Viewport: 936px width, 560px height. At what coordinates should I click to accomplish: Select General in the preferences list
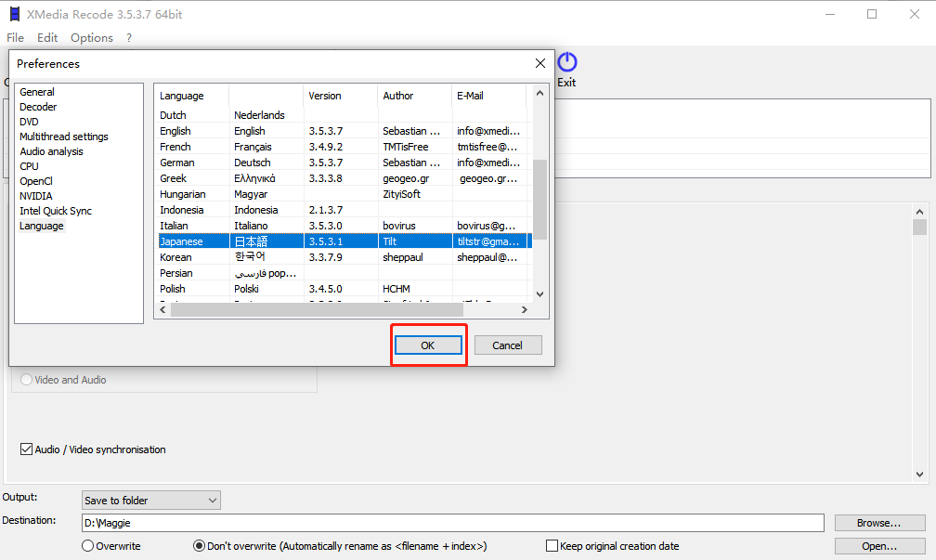coord(37,92)
